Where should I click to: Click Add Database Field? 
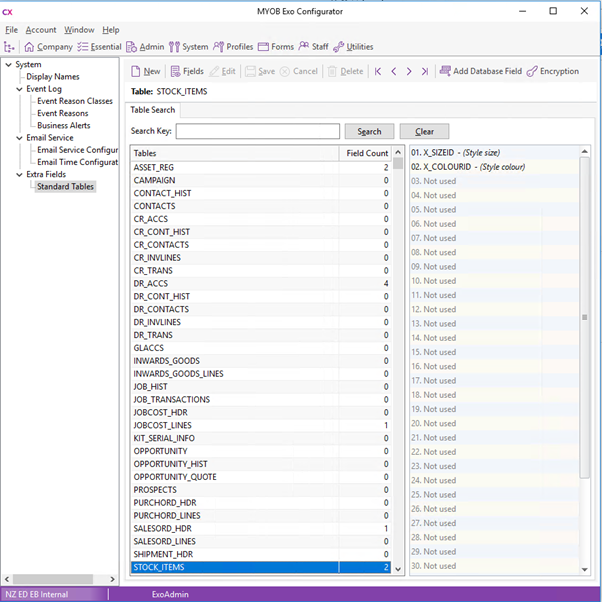pos(481,71)
